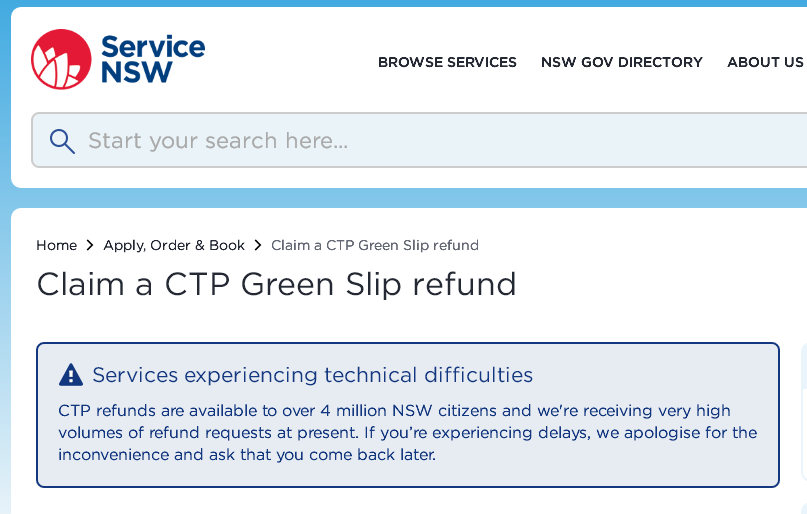Go to the About Us section
Viewport: 807px width, 514px height.
765,62
